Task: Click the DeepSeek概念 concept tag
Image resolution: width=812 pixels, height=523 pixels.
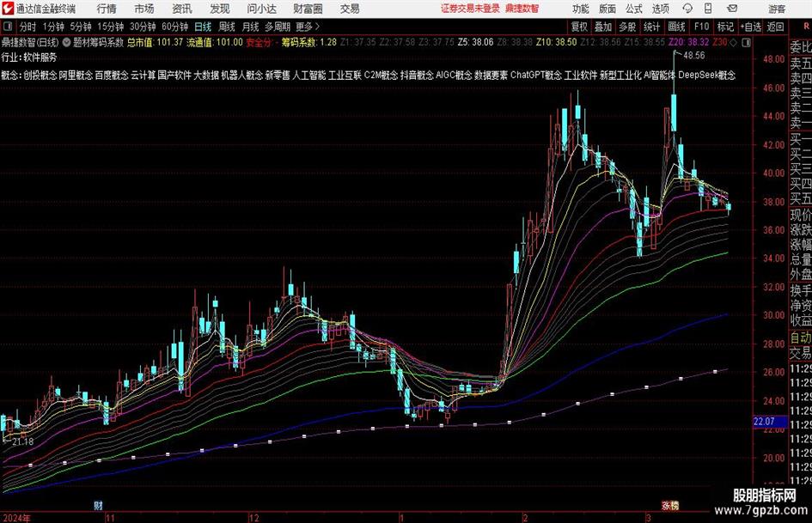Action: click(x=707, y=75)
